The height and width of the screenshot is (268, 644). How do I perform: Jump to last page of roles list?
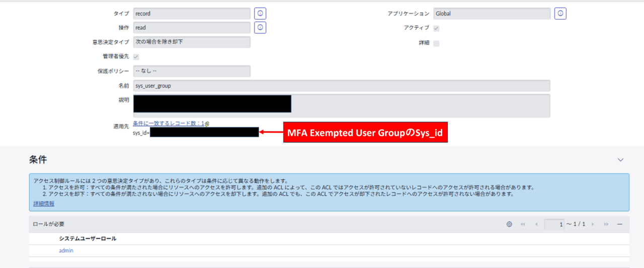pos(606,224)
